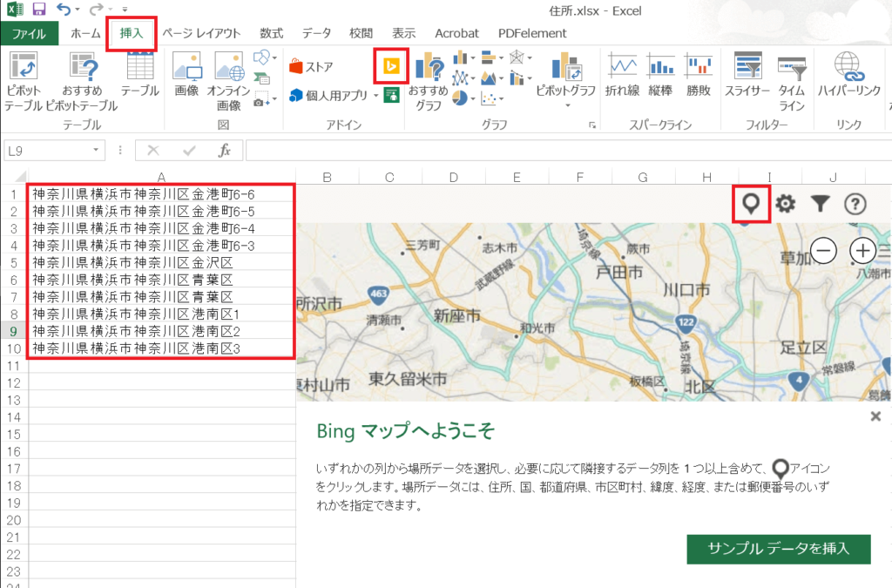Switch to the ページ レイアウト tab
892x588 pixels.
201,34
